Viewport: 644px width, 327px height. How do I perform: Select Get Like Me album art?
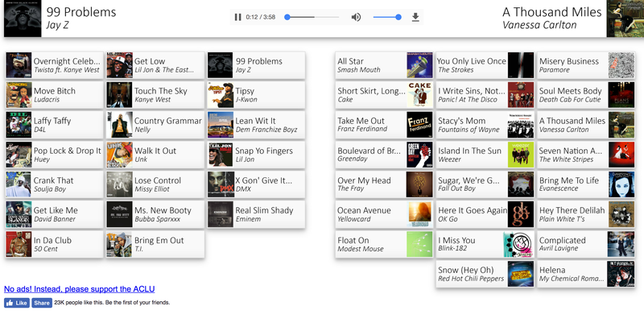[19, 214]
